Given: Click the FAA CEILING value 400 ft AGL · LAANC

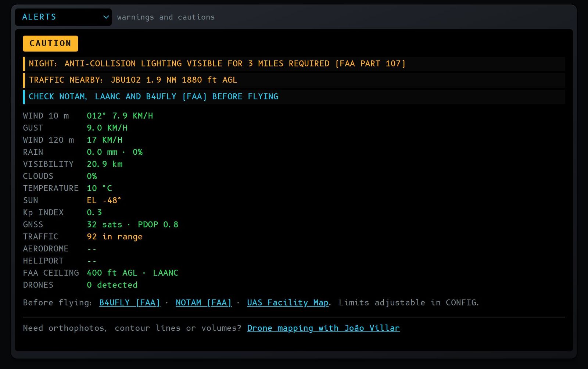Looking at the screenshot, I should tap(132, 273).
